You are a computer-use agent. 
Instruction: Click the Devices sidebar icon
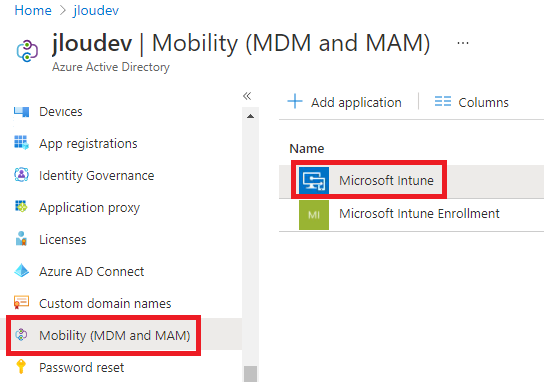(21, 112)
